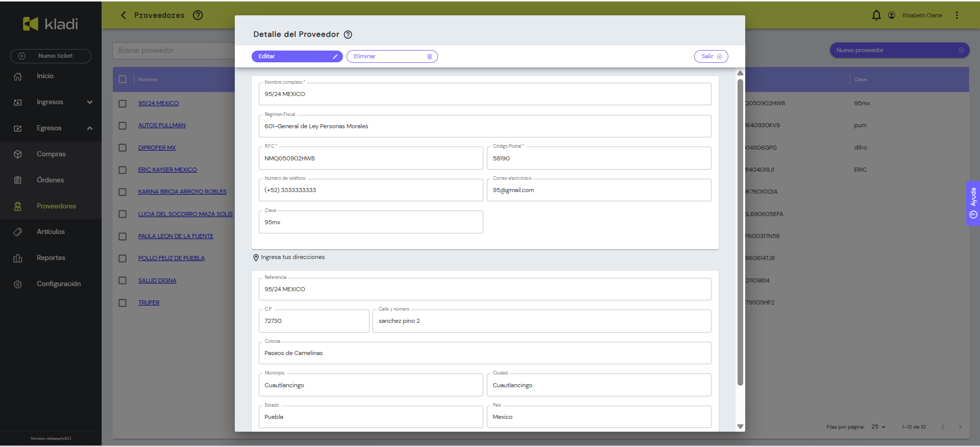Open the TRUPER supplier link
The width and height of the screenshot is (980, 447).
pos(149,303)
